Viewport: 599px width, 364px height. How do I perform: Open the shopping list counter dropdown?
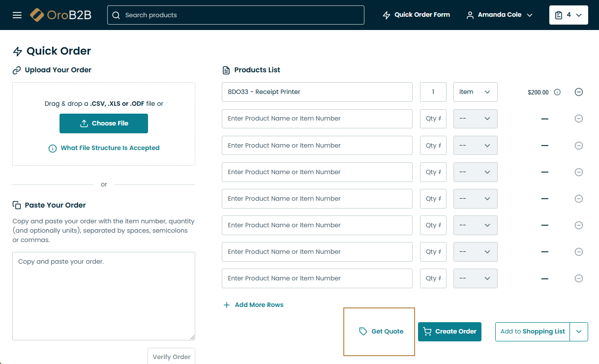pyautogui.click(x=568, y=15)
